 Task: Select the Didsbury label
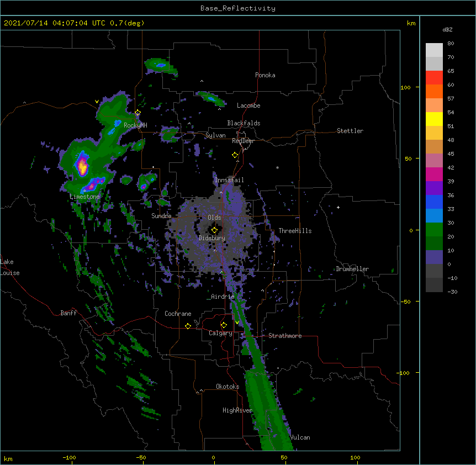[212, 238]
